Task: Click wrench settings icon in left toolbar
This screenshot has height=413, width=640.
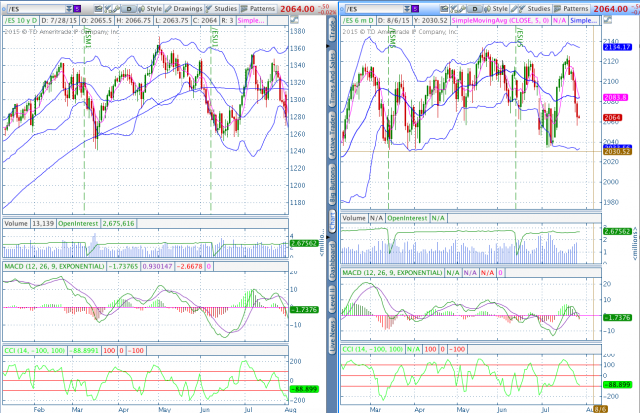Action: coord(116,9)
